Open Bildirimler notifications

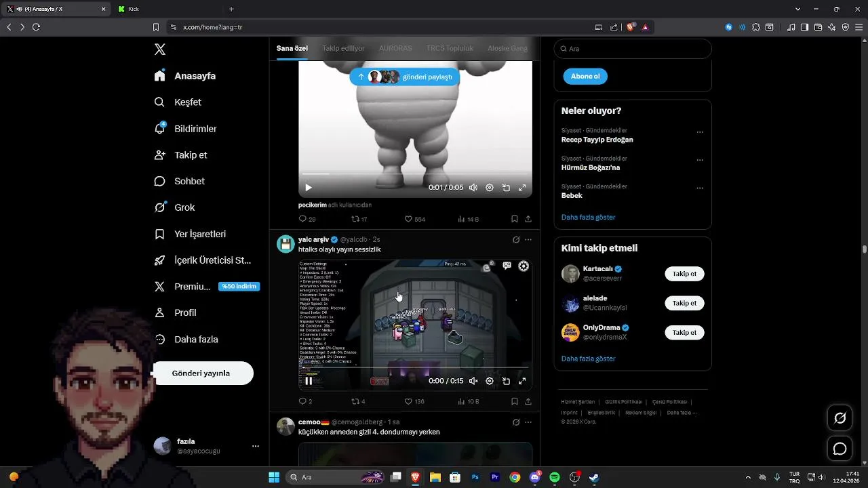(x=185, y=129)
